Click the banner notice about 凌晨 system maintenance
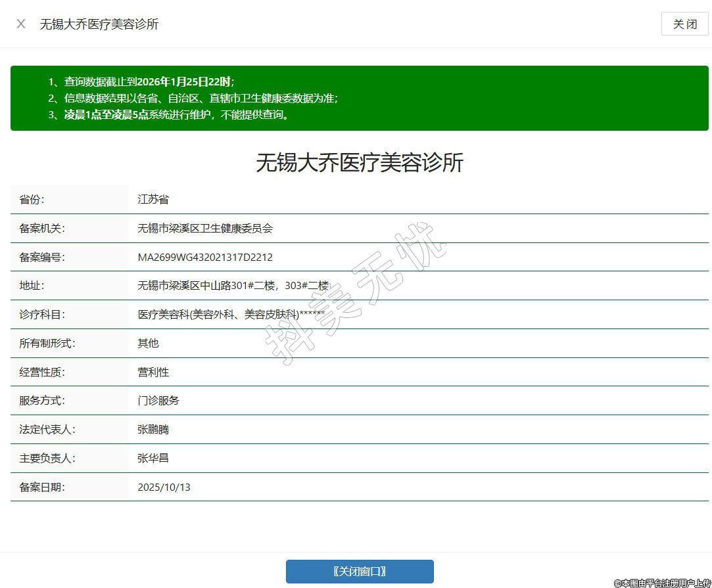The height and width of the screenshot is (588, 712). pyautogui.click(x=170, y=115)
